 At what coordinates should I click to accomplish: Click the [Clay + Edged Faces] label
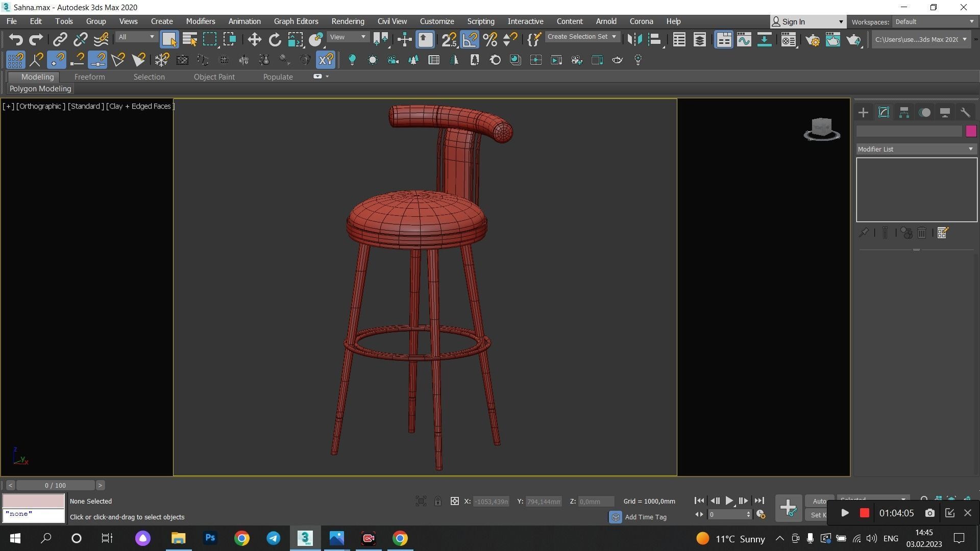pyautogui.click(x=140, y=106)
